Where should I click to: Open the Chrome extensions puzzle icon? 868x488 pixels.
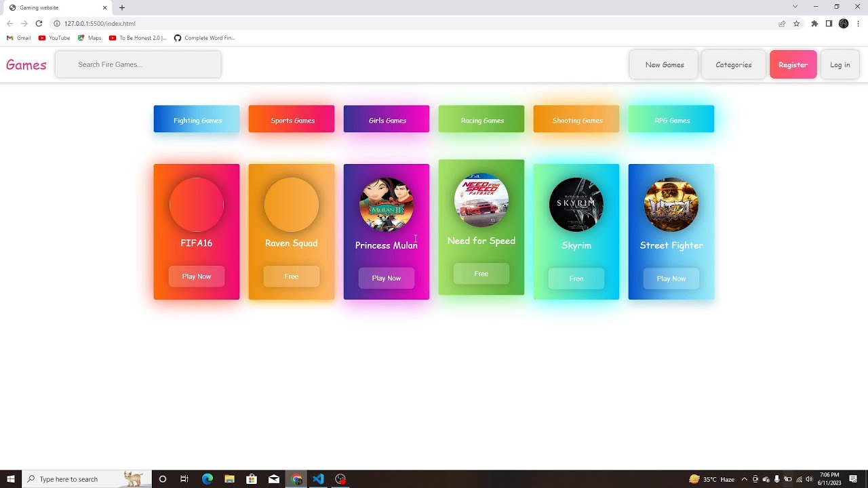pos(814,23)
